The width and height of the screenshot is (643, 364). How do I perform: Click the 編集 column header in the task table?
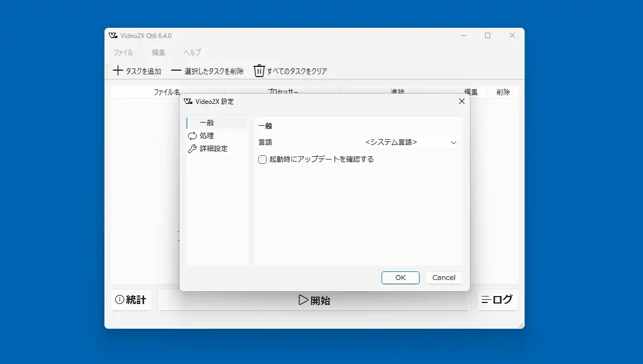coord(471,92)
